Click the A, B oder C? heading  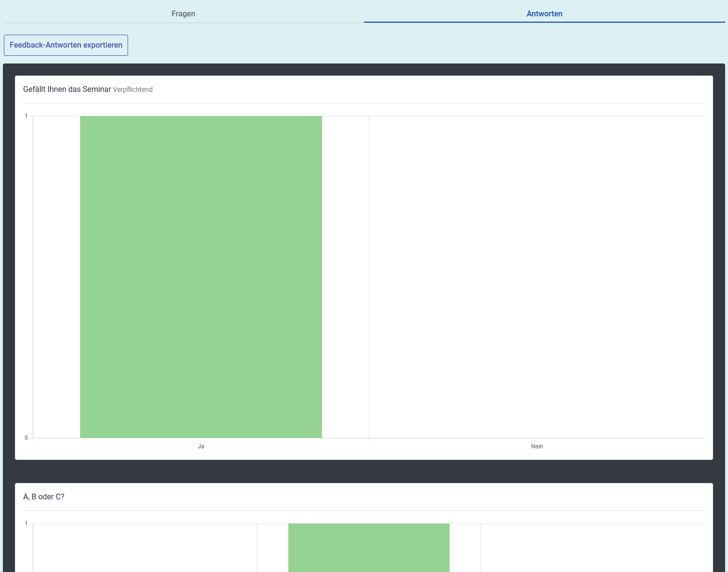coord(44,497)
